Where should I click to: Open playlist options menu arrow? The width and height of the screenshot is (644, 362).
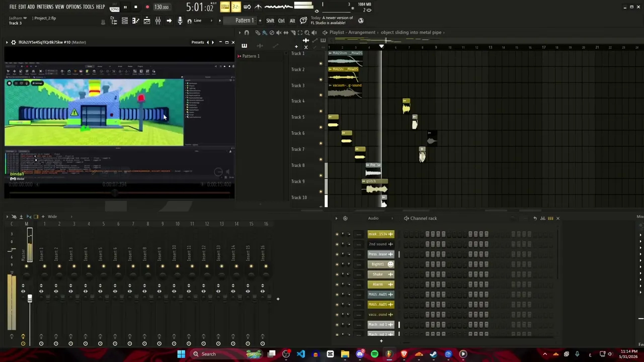pos(240,33)
